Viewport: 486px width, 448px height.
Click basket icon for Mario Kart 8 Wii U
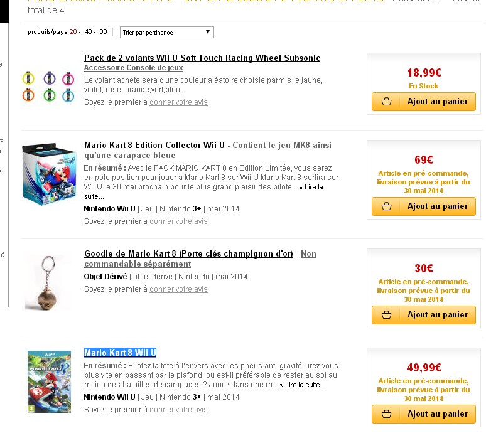tap(387, 414)
